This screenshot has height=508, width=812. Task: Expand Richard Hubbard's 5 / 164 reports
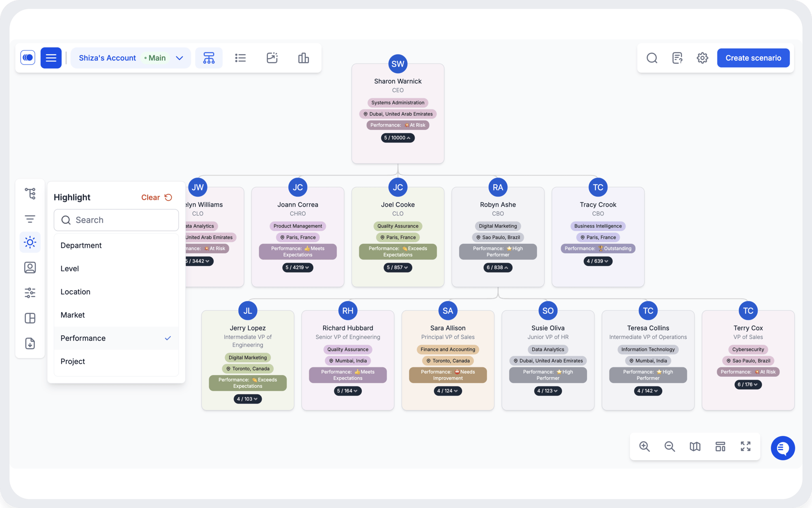click(x=348, y=391)
